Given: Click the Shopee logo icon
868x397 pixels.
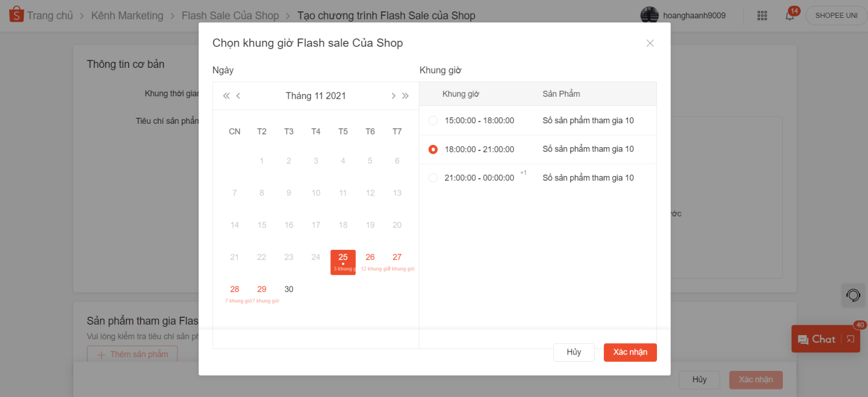Looking at the screenshot, I should (16, 15).
